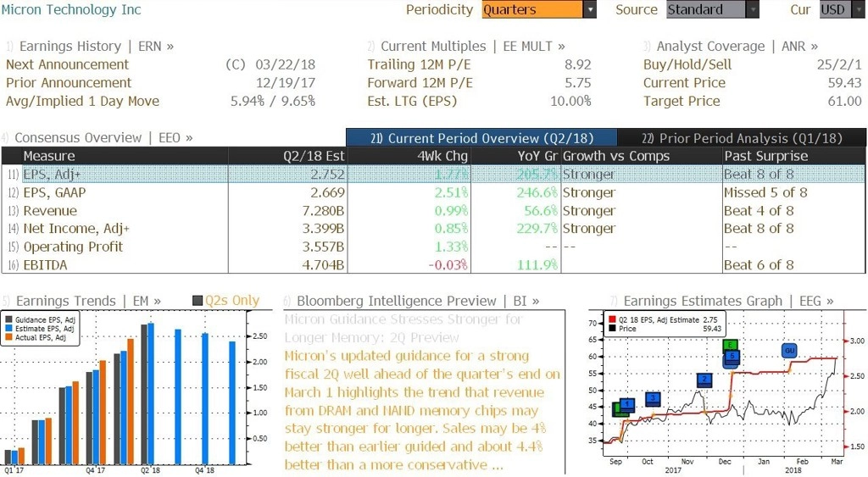Click Avg/Implied move 5.94% / 9.65%

pyautogui.click(x=273, y=102)
